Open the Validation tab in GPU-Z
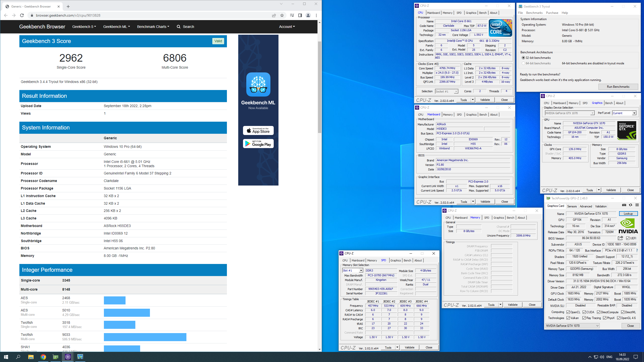The height and width of the screenshot is (362, 644). tap(601, 206)
